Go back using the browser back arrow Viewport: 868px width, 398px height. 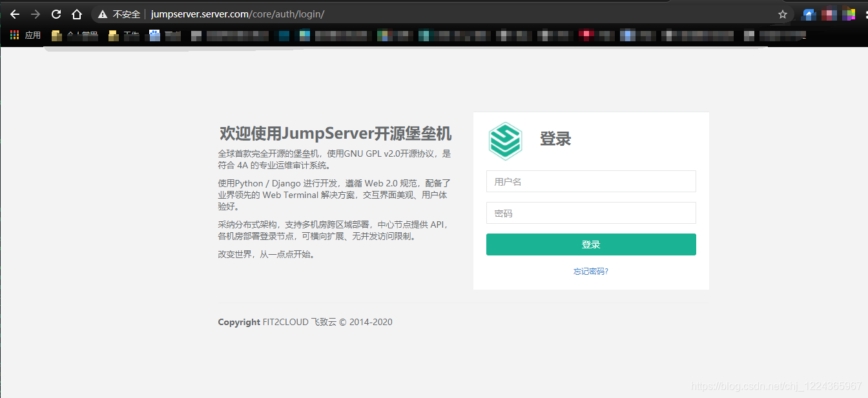[x=14, y=14]
